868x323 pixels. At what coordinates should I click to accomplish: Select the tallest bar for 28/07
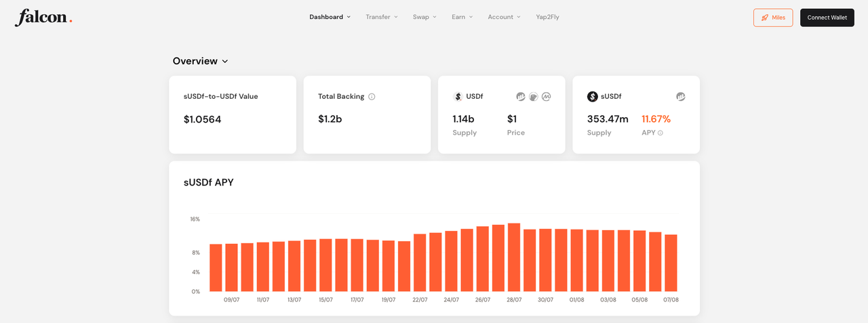pos(514,257)
